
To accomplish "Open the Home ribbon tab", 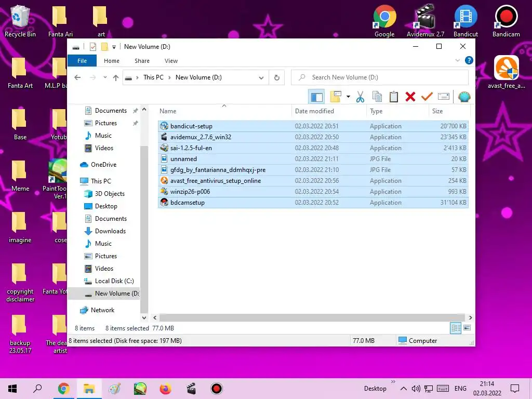I will pos(112,61).
